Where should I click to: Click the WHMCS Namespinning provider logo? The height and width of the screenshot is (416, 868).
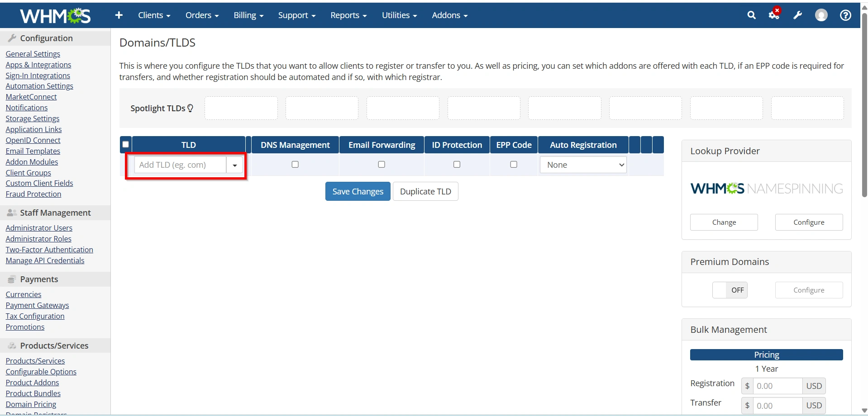[x=767, y=189]
